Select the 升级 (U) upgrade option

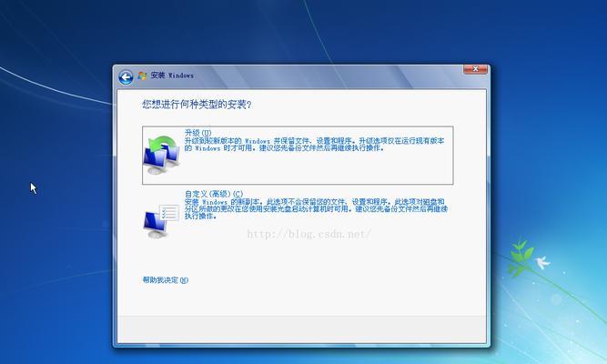[x=298, y=156]
